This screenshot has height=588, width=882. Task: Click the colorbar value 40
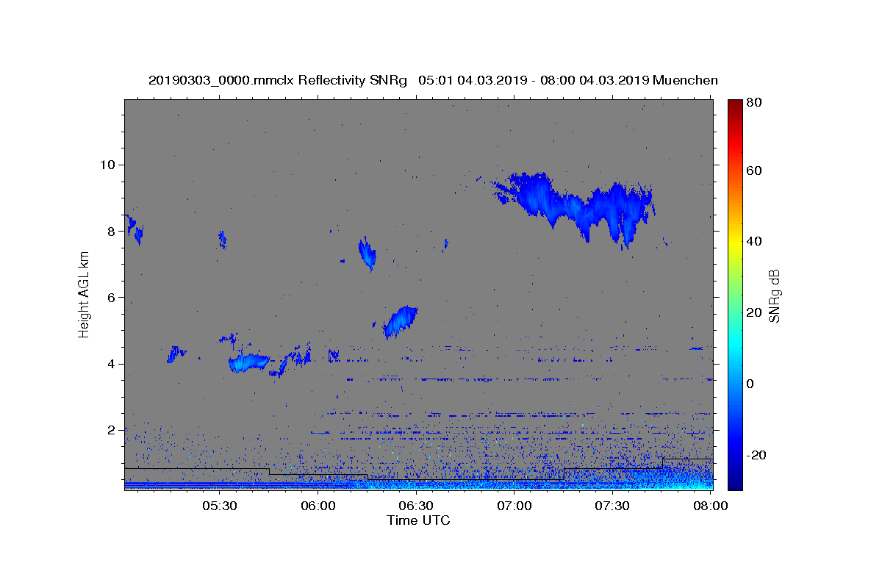[753, 241]
